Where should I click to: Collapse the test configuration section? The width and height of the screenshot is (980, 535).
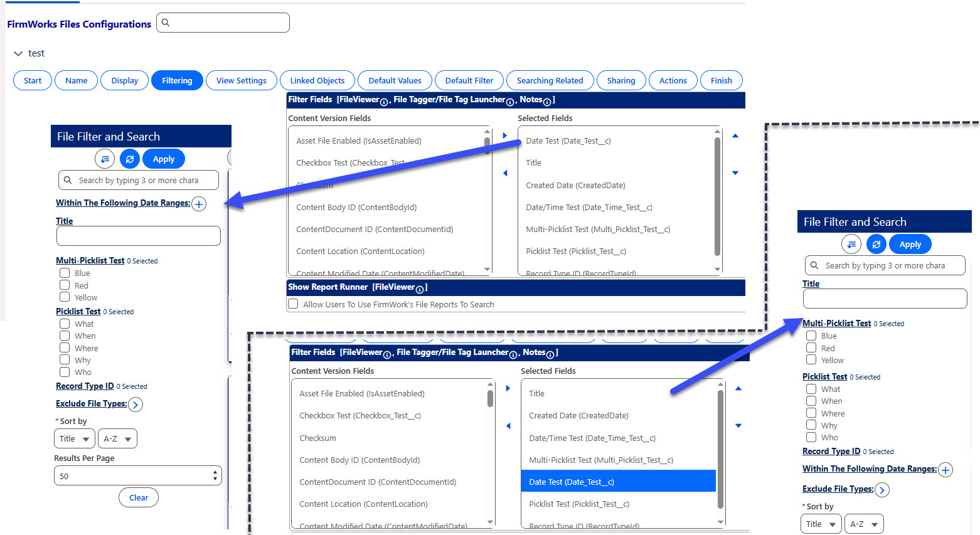point(18,53)
